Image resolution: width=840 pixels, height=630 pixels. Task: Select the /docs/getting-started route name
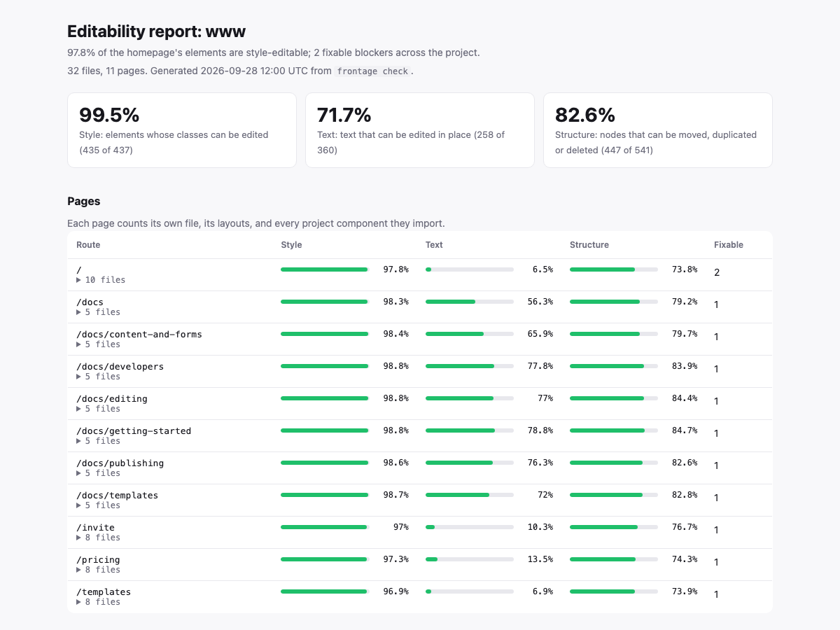[x=134, y=430]
